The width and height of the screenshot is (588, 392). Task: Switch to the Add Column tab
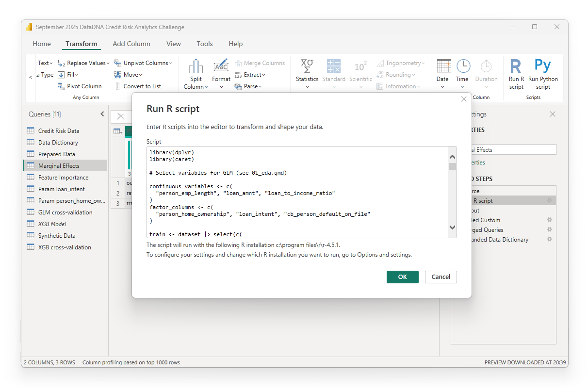tap(131, 44)
